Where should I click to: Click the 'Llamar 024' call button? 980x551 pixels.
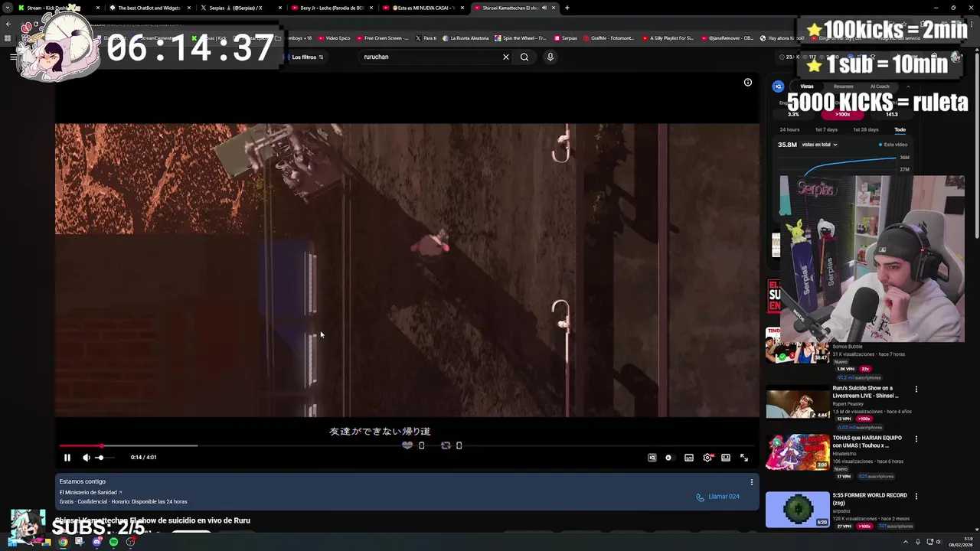(x=717, y=497)
